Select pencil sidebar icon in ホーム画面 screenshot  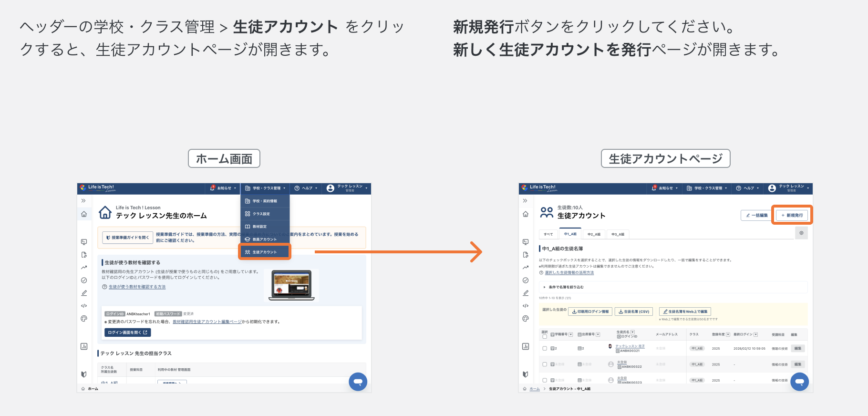coord(84,293)
